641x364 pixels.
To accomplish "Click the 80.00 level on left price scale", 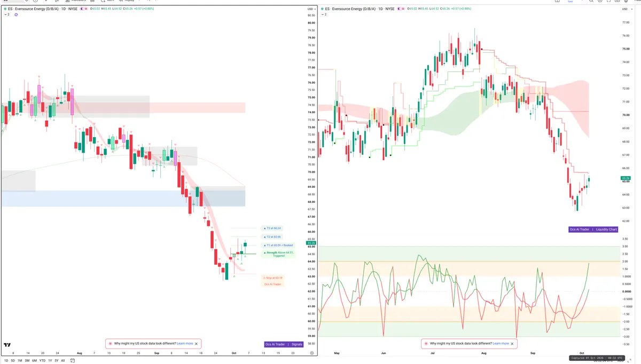I will (x=311, y=23).
